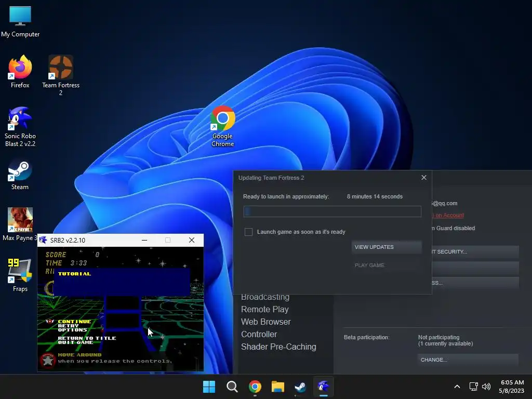Image resolution: width=532 pixels, height=399 pixels.
Task: Close the SRB2 v2.2.10 window
Action: pos(192,240)
